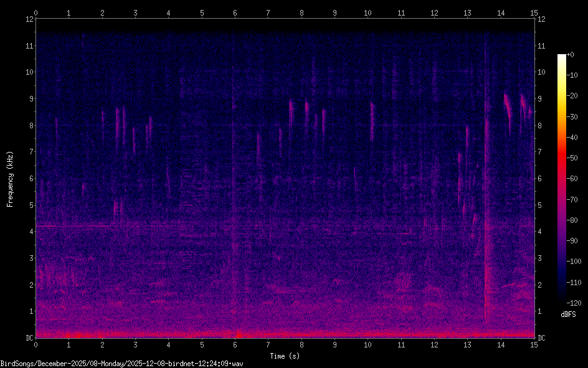Click the bright 9 kHz chirp near 14 seconds

pyautogui.click(x=508, y=107)
